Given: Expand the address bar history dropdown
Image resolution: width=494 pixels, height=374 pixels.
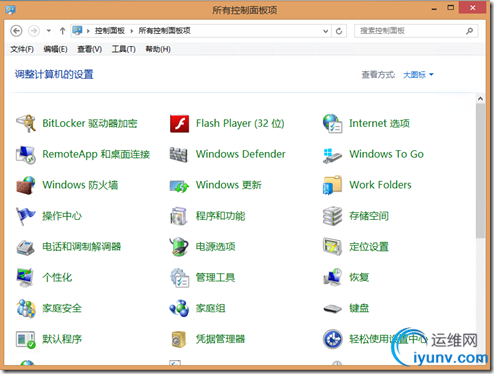Looking at the screenshot, I should point(326,31).
